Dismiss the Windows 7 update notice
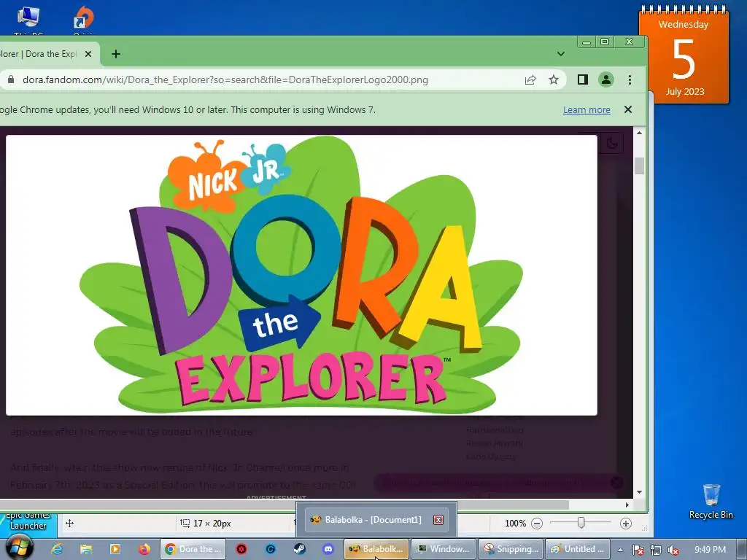Image resolution: width=747 pixels, height=560 pixels. 628,109
